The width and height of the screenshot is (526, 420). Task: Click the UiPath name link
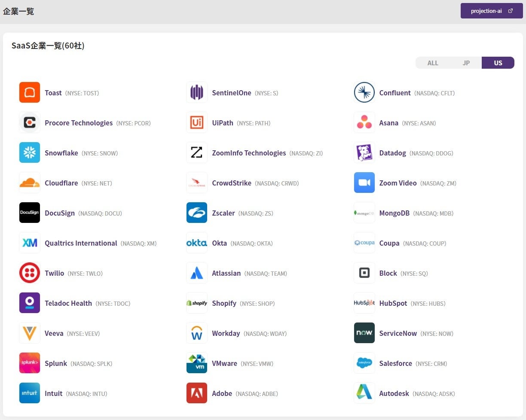point(223,123)
